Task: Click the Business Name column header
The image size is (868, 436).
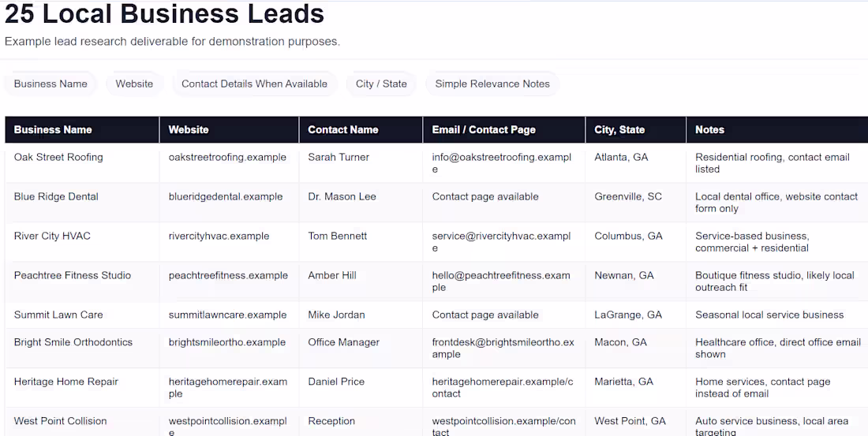Action: (x=53, y=129)
